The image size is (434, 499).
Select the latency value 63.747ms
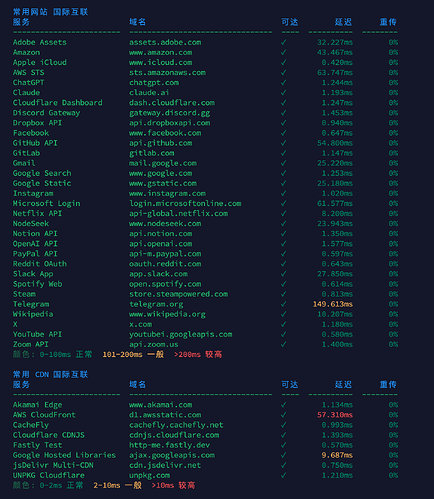[x=335, y=72]
